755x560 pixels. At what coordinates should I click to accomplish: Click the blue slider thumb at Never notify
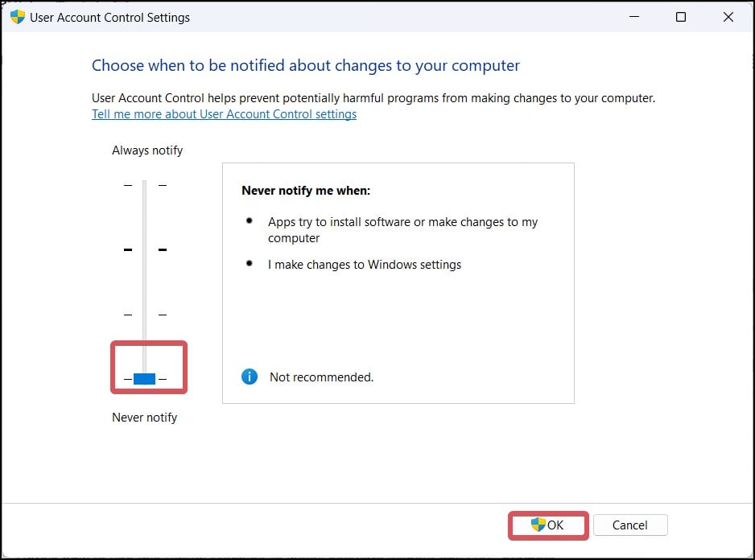(145, 379)
